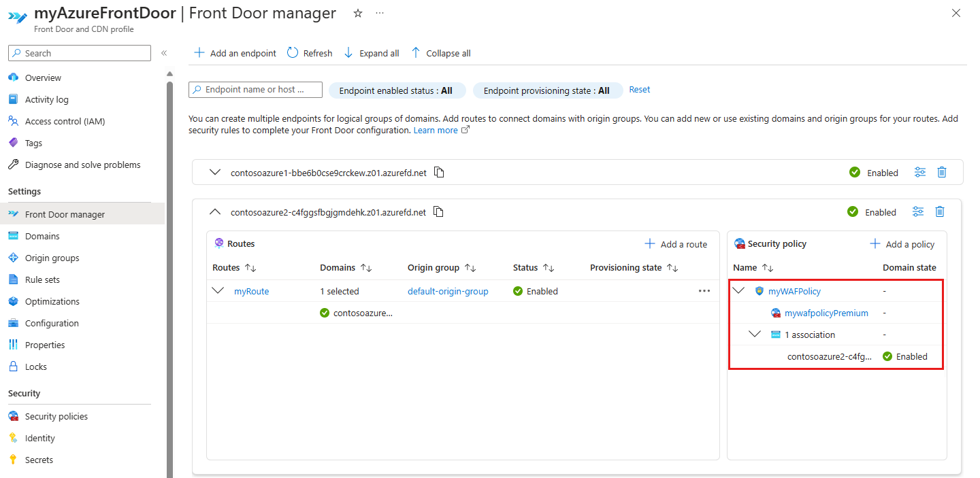
Task: Sort routes by the Routes column arrows
Action: tap(250, 268)
